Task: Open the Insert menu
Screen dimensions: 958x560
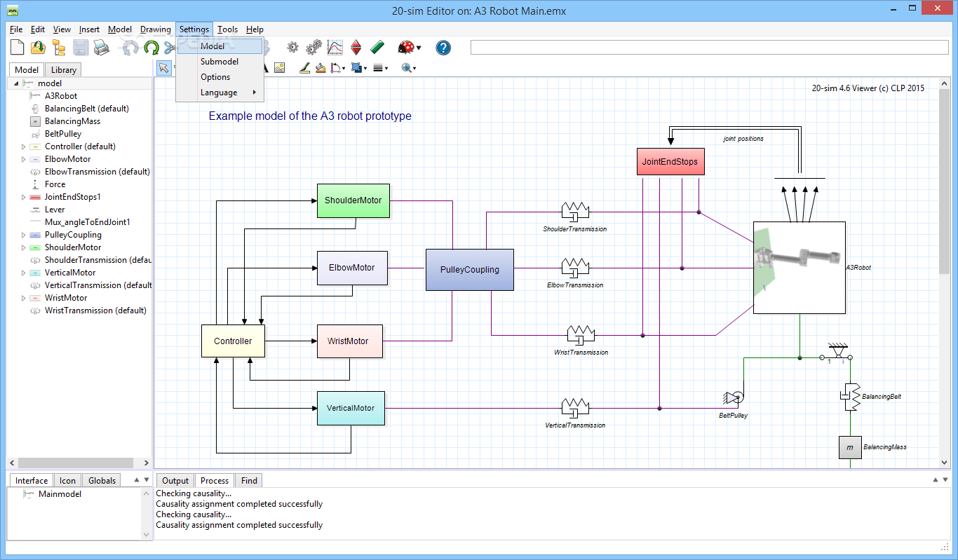Action: click(x=89, y=29)
